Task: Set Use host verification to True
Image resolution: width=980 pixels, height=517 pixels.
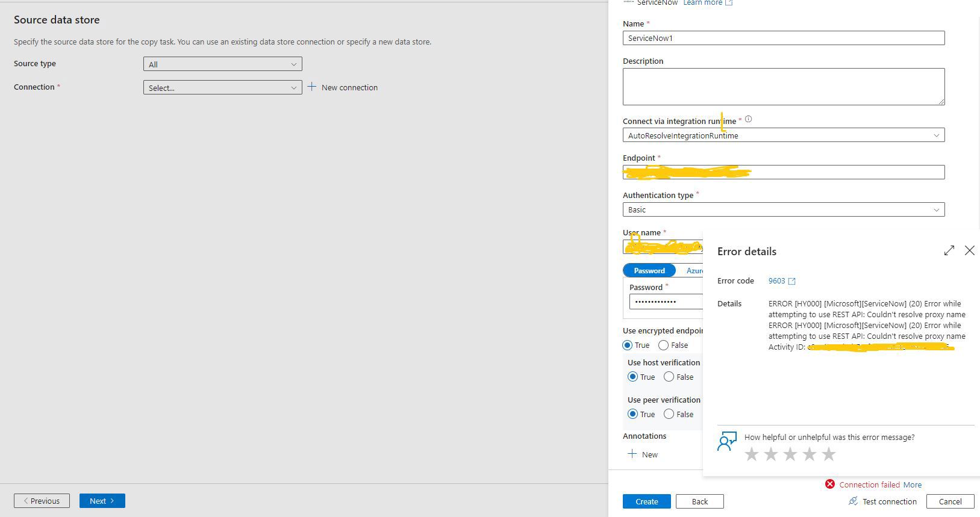Action: click(632, 377)
